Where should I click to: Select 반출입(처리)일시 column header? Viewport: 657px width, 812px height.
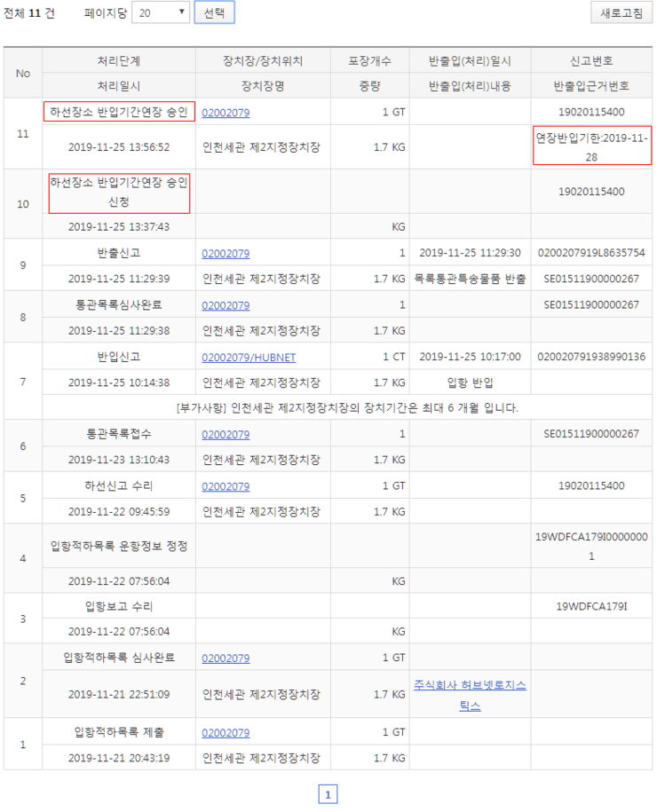point(470,60)
